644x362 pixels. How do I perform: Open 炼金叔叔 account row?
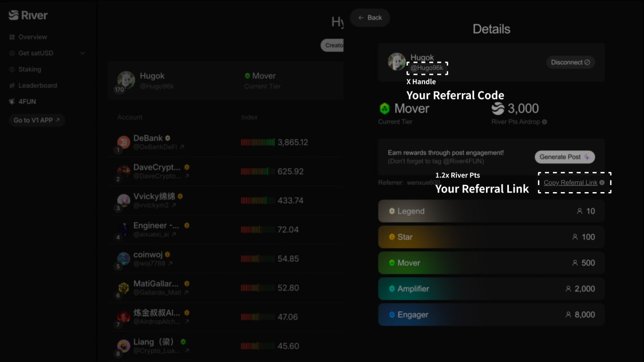[225, 317]
